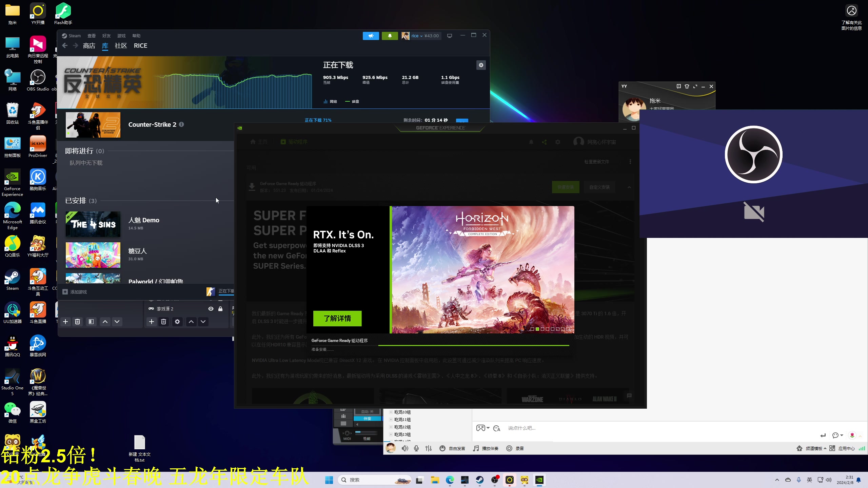The height and width of the screenshot is (488, 868).
Task: Move OBS scene up
Action: tap(105, 322)
